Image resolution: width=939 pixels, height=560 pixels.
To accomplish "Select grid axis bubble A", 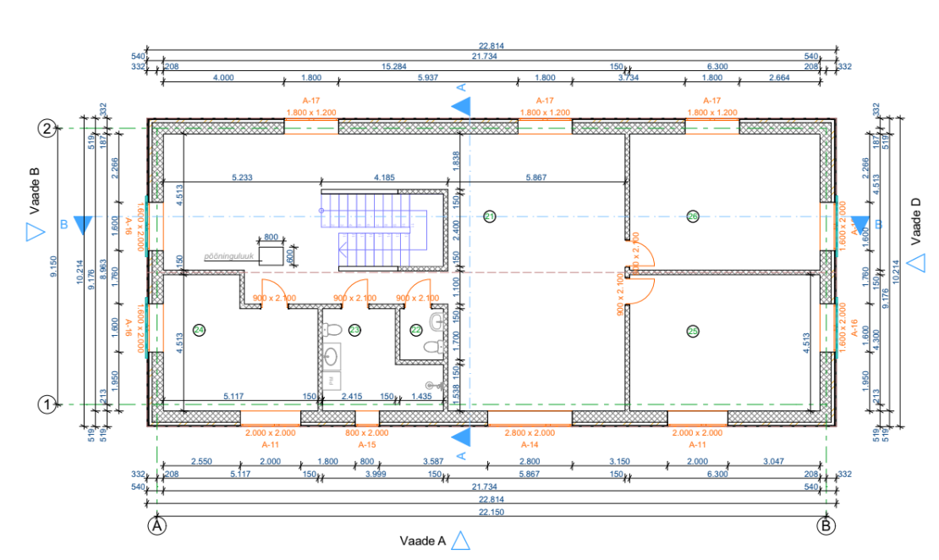I will [156, 525].
